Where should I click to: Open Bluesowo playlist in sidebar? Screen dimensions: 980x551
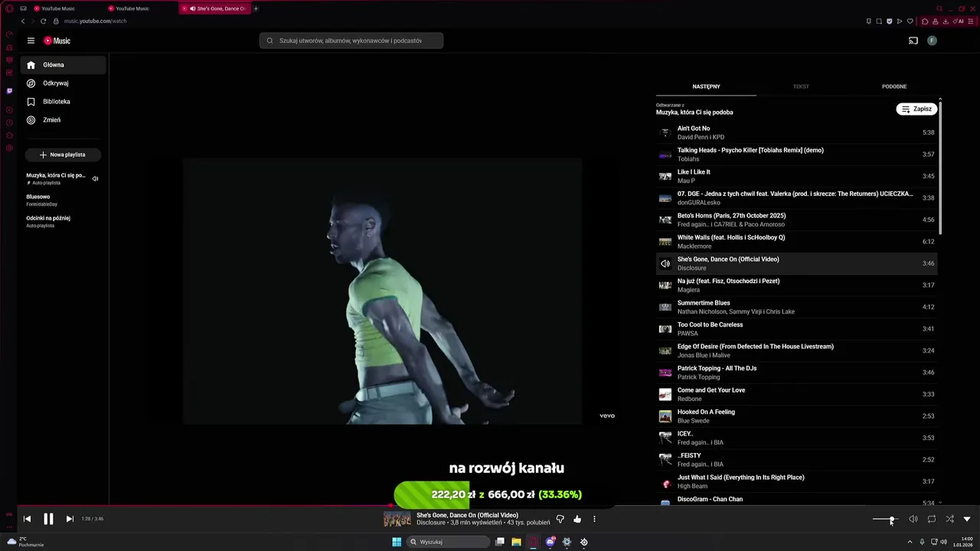(63, 200)
